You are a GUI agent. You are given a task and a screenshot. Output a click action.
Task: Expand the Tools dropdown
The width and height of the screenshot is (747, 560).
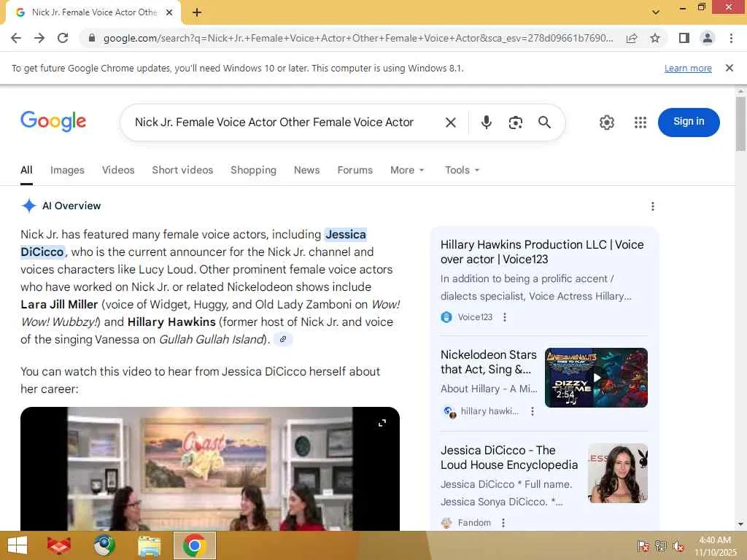pos(462,170)
